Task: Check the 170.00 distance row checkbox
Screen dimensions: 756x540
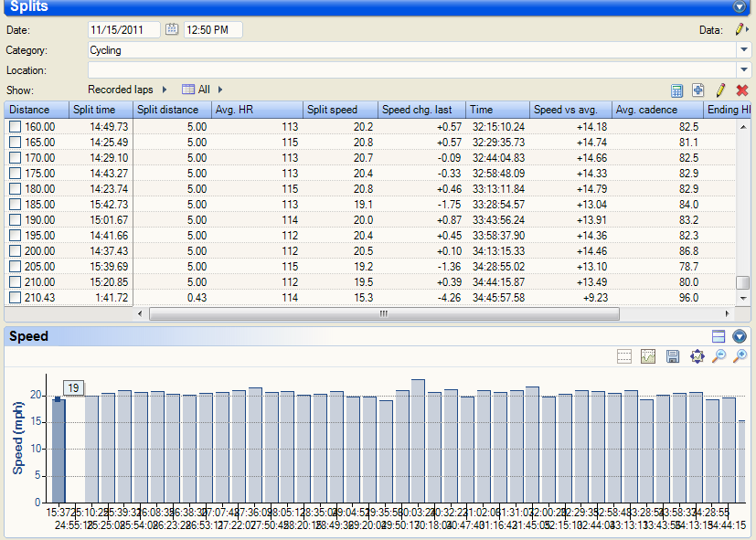Action: (x=16, y=157)
